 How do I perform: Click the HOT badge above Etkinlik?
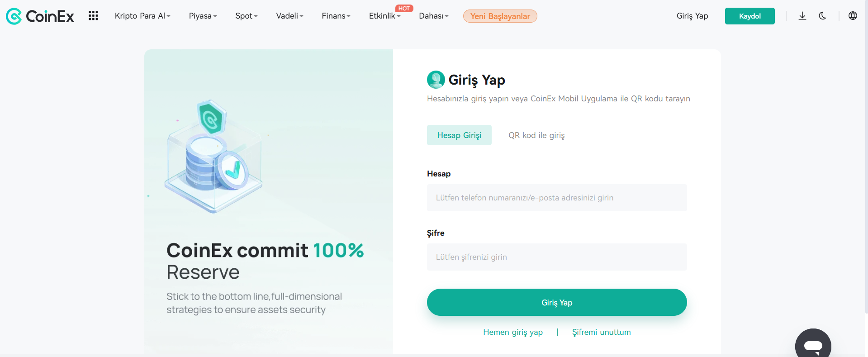pyautogui.click(x=404, y=9)
